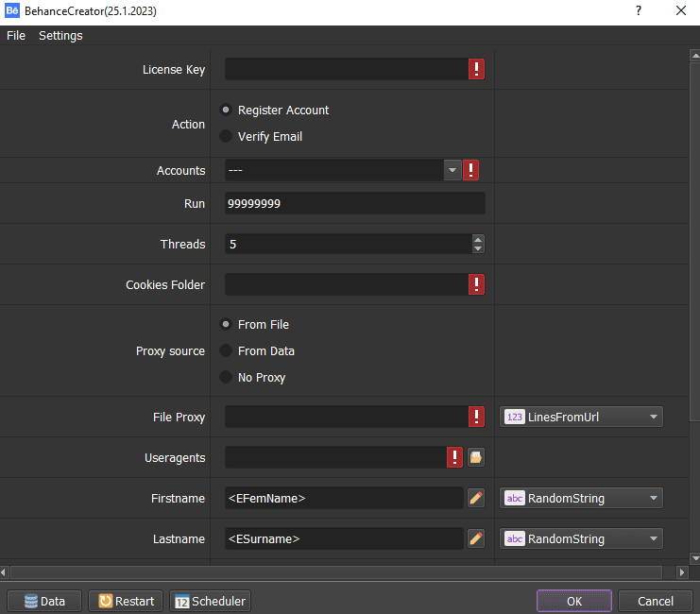Choose No Proxy option
The width and height of the screenshot is (700, 614).
click(226, 377)
